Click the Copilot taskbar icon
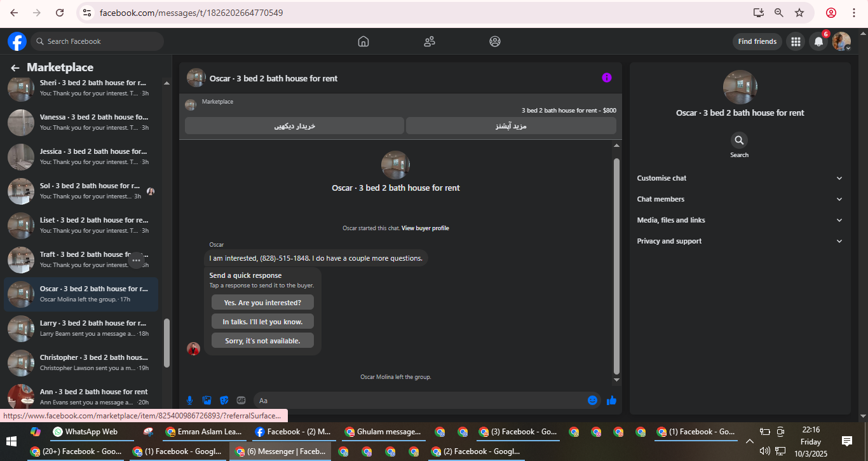The height and width of the screenshot is (461, 868). 36,432
